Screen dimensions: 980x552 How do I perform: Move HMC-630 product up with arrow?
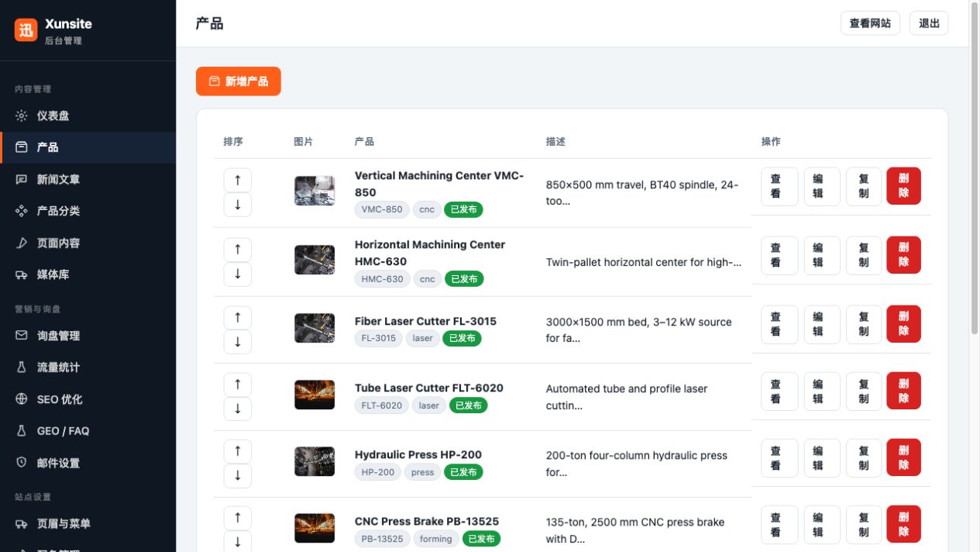click(238, 249)
